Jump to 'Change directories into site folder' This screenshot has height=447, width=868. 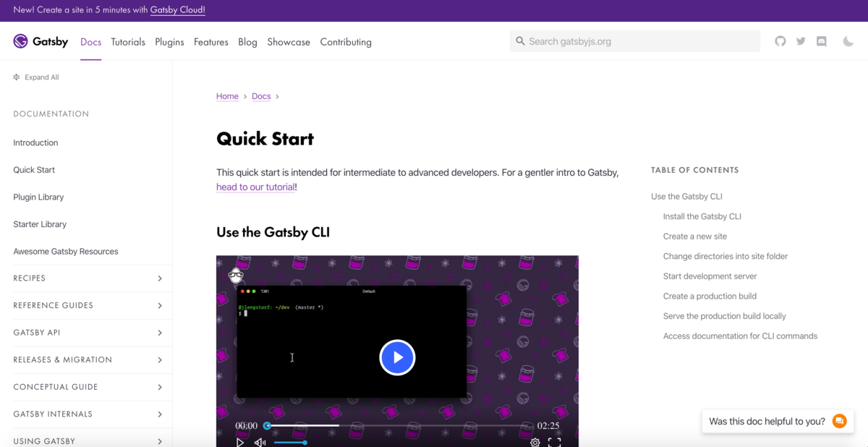(x=726, y=256)
